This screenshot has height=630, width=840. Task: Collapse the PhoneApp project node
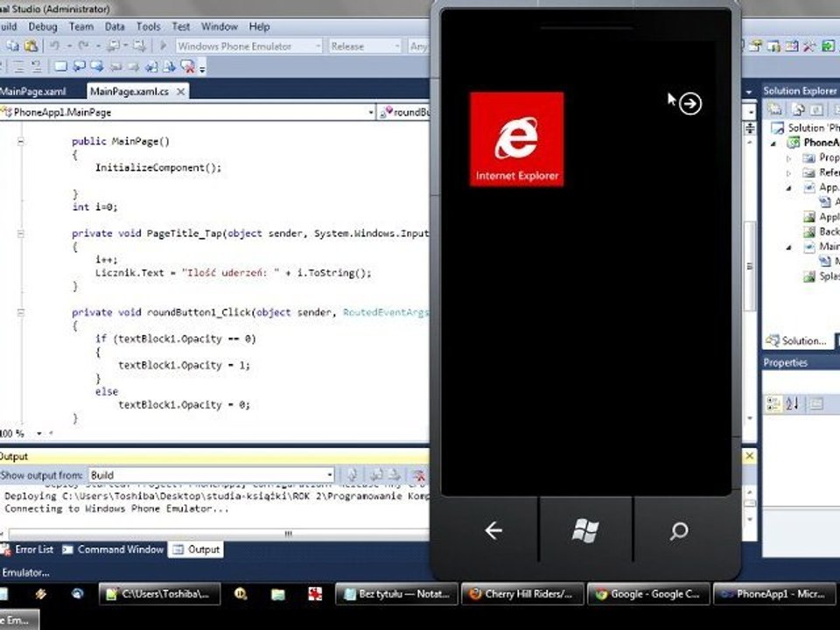pos(773,143)
